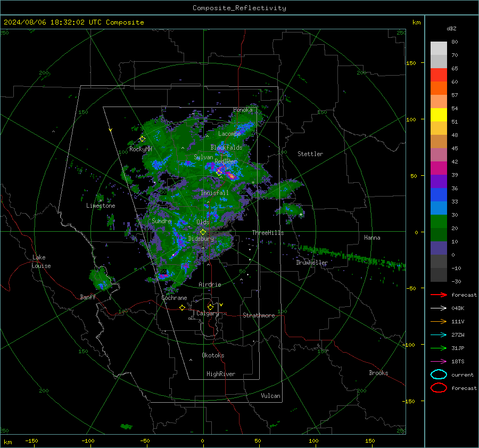This screenshot has width=479, height=448.
Task: Pick the red swatch between 65 and 60
Action: pyautogui.click(x=439, y=75)
